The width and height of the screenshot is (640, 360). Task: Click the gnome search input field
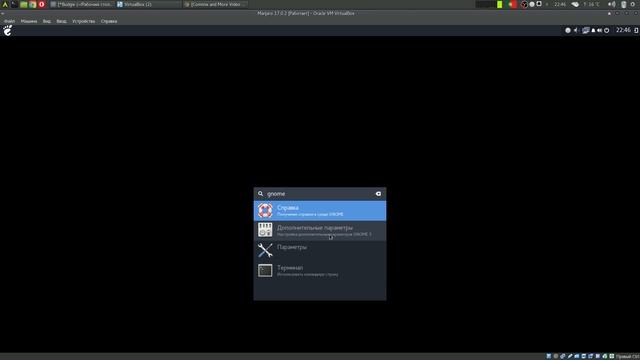(320, 193)
